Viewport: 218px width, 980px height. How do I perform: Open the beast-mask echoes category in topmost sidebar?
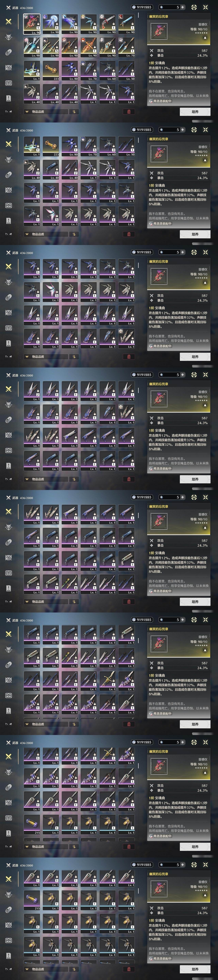pos(8,37)
